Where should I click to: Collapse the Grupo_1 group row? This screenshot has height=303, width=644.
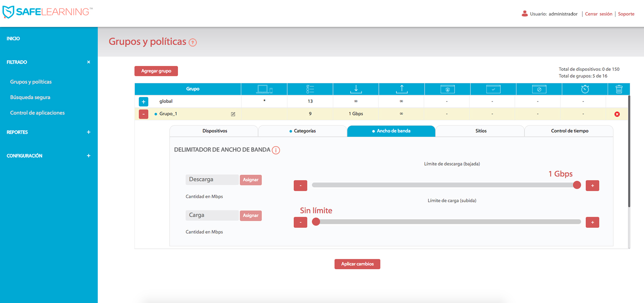point(144,114)
